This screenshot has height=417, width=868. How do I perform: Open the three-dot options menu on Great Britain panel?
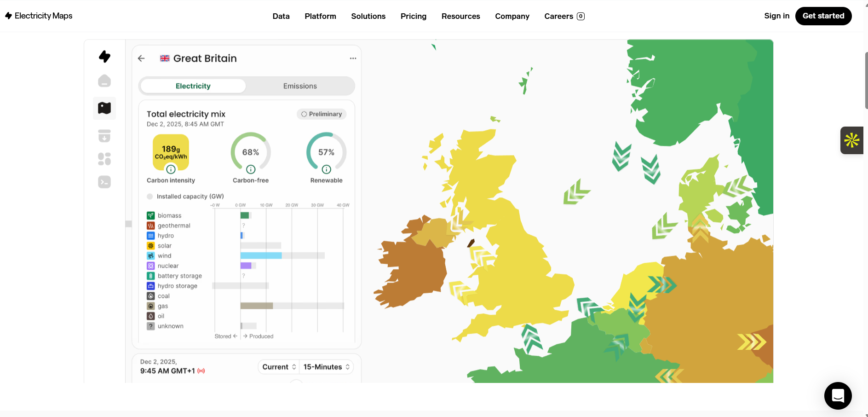(x=353, y=58)
